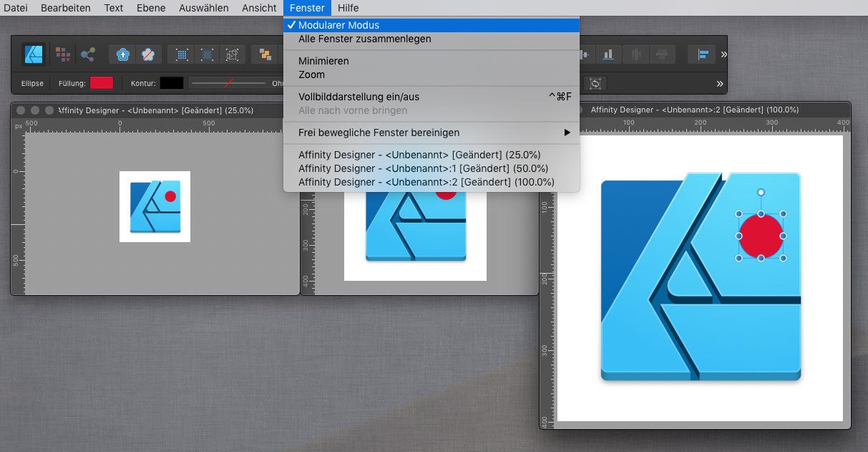Screen dimensions: 868x452
Task: Expand Frei bewegliche Fenster bereinigen submenu
Action: pyautogui.click(x=431, y=133)
